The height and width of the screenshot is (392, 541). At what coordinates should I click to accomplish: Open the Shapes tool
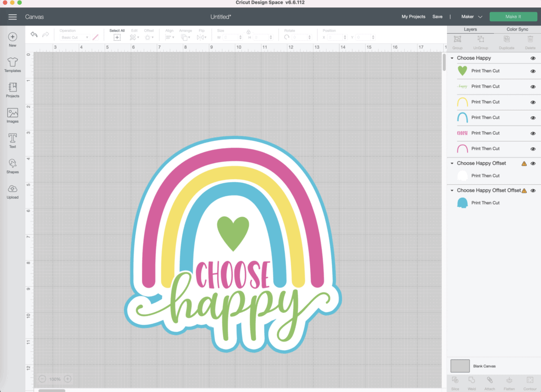coord(13,166)
